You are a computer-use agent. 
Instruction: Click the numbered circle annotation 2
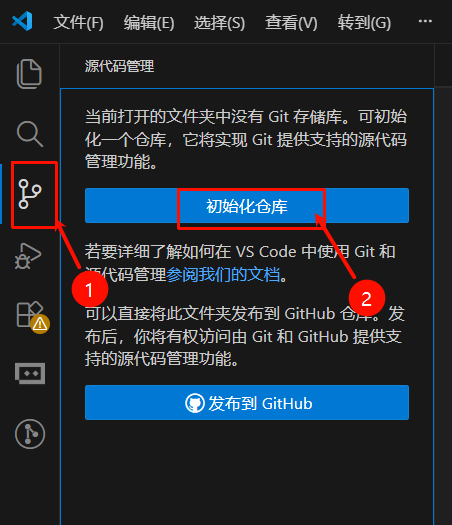point(367,298)
